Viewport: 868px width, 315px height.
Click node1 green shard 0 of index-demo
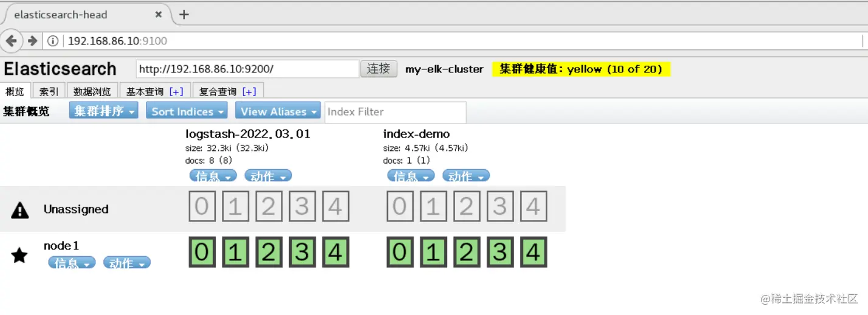point(400,252)
